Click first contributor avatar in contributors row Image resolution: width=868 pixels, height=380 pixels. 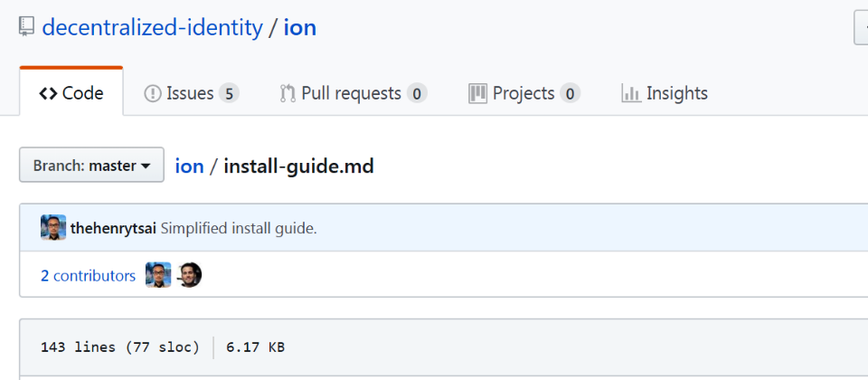pos(158,275)
